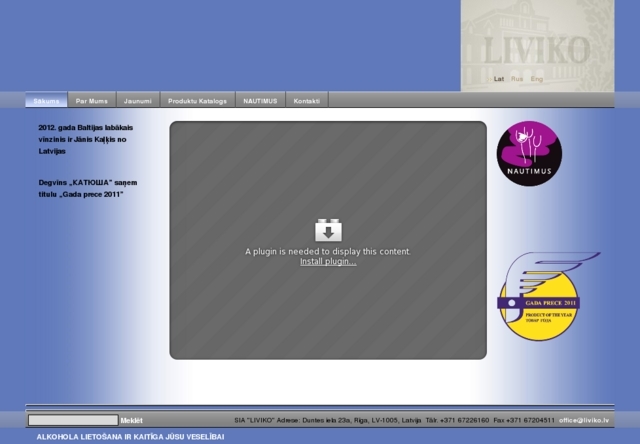Click the Gada Prece 2011 award badge
Screen dimensions: 640x444
coord(547,296)
